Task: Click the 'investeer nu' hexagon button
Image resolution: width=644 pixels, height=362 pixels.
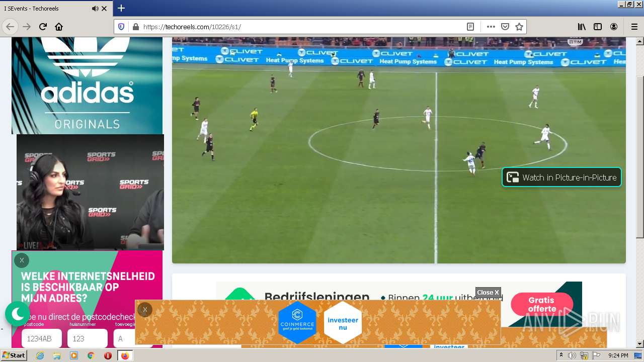Action: [343, 322]
